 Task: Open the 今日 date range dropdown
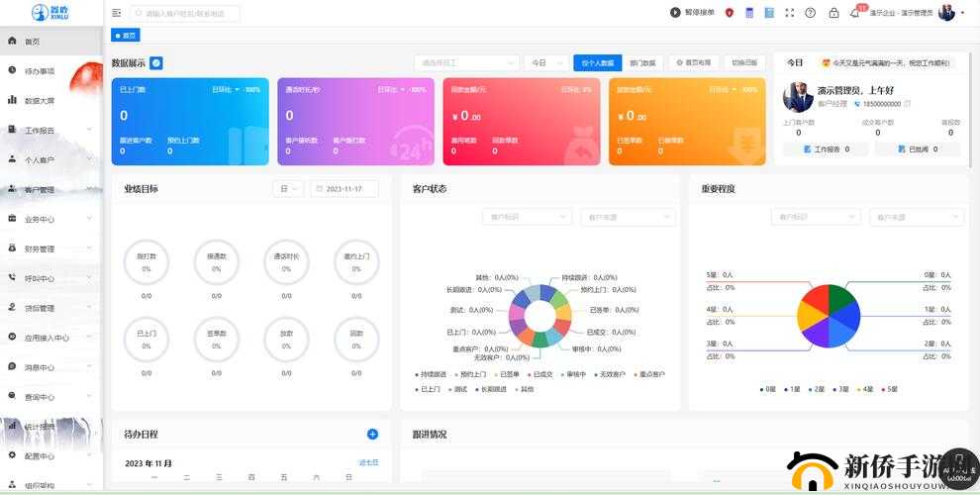[x=546, y=63]
